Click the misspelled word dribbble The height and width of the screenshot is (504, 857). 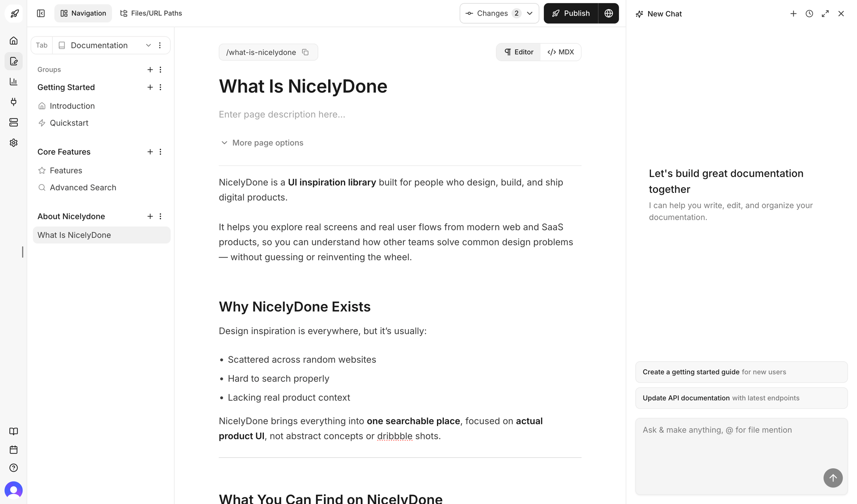pyautogui.click(x=395, y=436)
